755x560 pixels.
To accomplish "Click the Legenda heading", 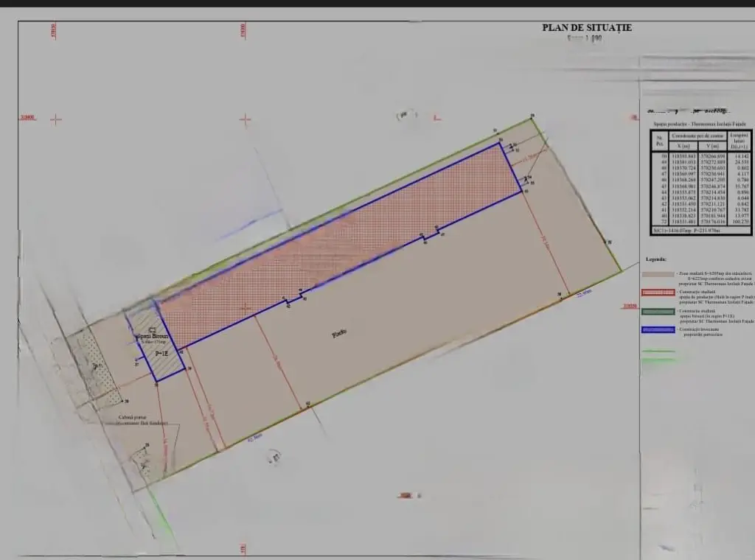I will (655, 259).
